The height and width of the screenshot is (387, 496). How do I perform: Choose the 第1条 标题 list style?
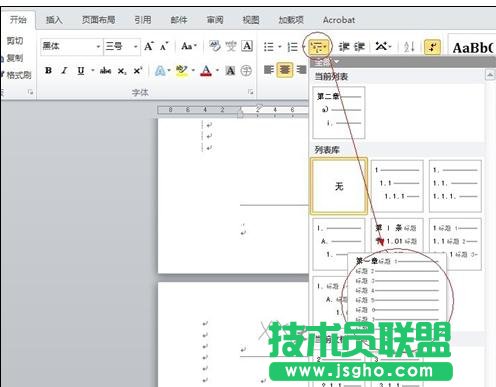397,235
